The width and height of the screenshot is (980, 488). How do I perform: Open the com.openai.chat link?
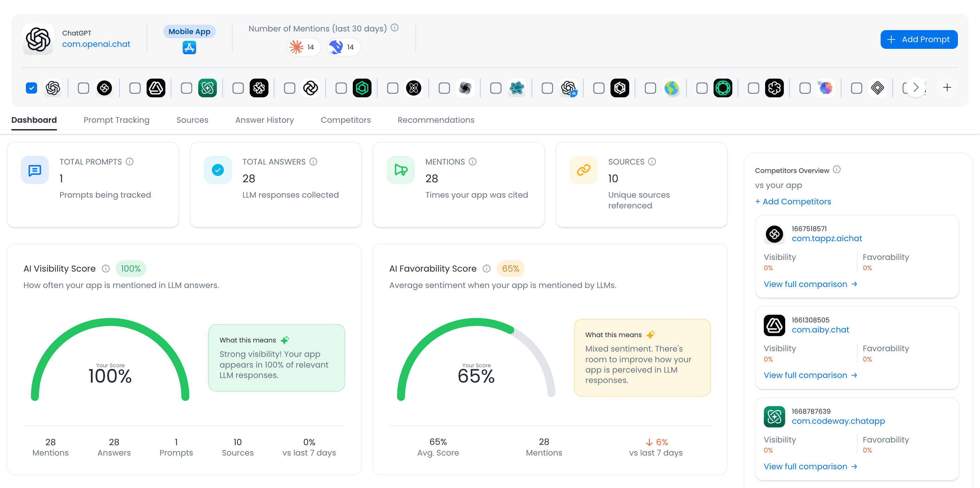point(96,44)
